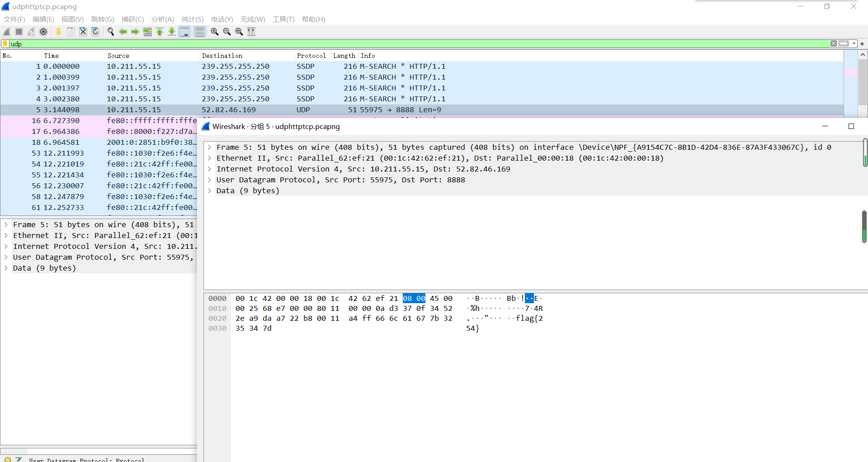
Task: Clear the display filter with X button
Action: [x=834, y=44]
